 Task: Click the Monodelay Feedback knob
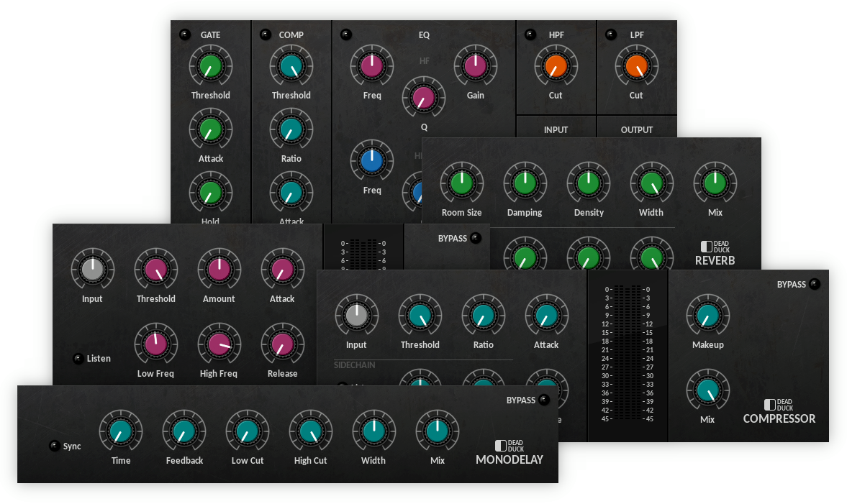pyautogui.click(x=184, y=431)
